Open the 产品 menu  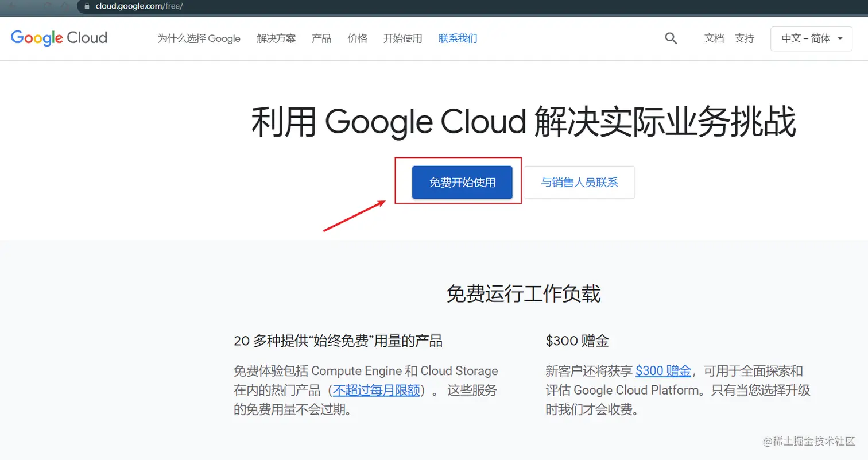(x=321, y=38)
